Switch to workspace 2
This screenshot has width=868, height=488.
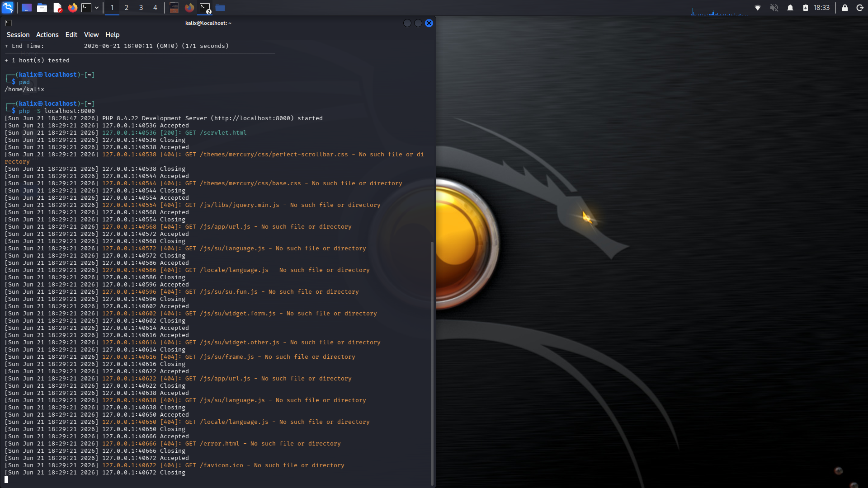[x=127, y=8]
